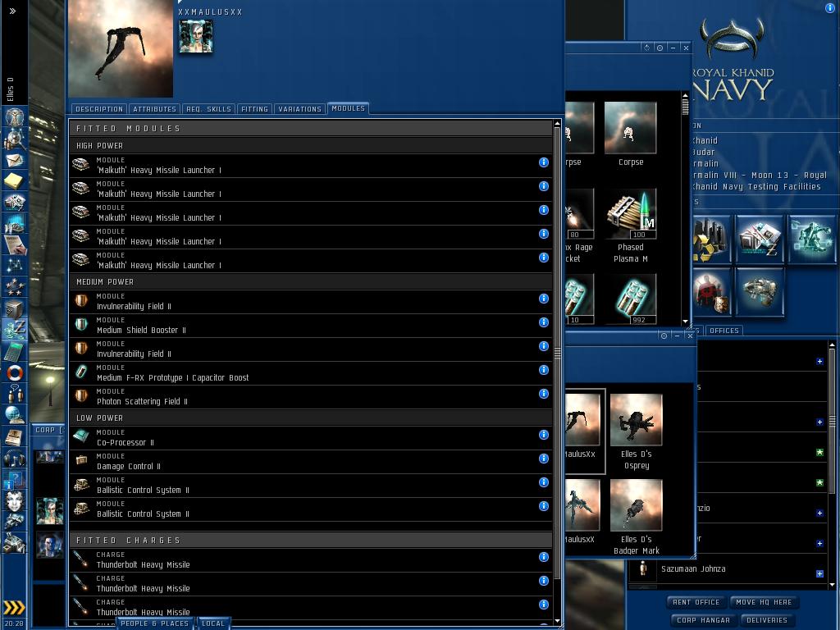Click the down arrow of items window scrollbar
Screen dimensions: 840x630
click(685, 322)
